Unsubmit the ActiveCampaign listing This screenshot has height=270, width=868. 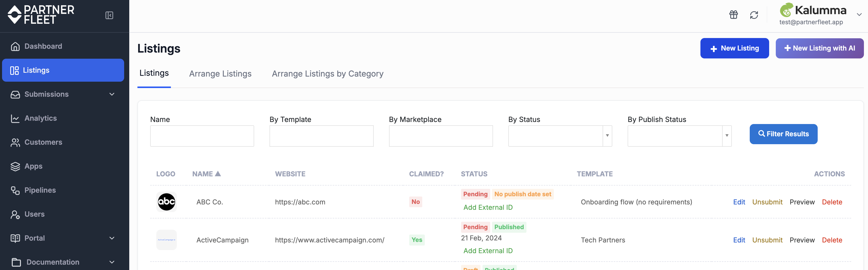[x=767, y=240]
